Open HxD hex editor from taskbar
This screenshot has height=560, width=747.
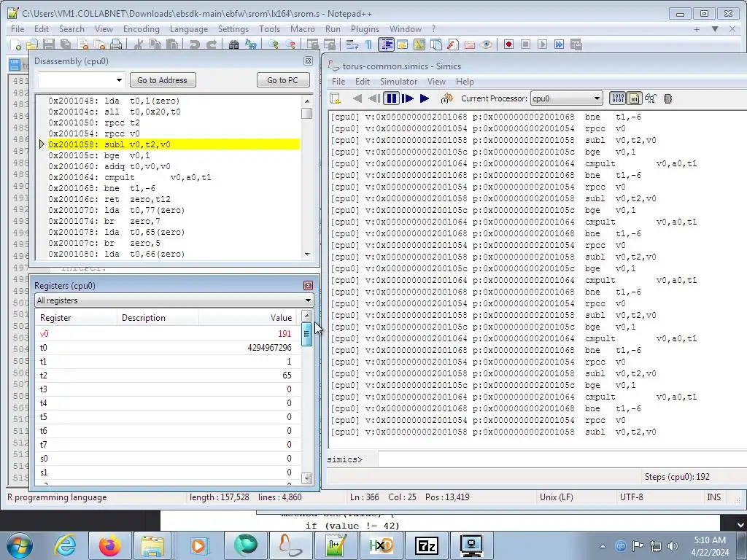[381, 545]
